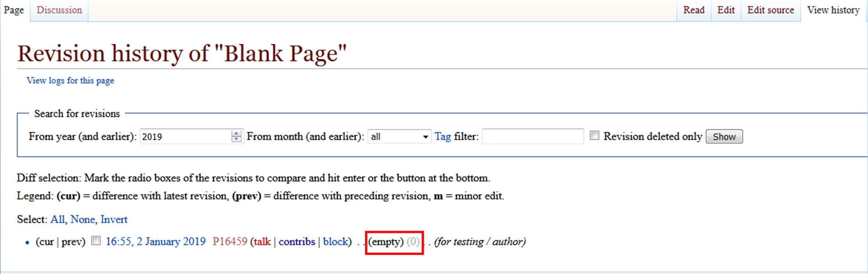The height and width of the screenshot is (274, 868).
Task: Click the Edit tab
Action: coord(726,10)
